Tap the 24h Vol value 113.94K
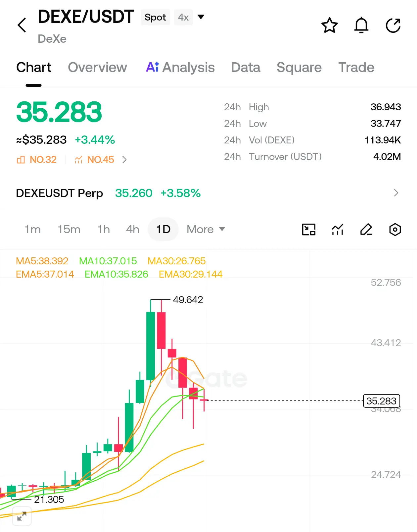The height and width of the screenshot is (532, 417). tap(383, 140)
